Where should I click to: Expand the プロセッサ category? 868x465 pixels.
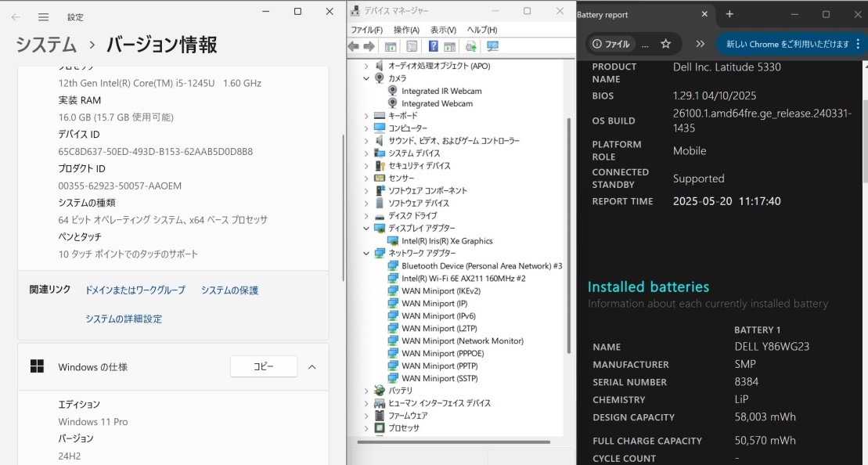pos(366,428)
